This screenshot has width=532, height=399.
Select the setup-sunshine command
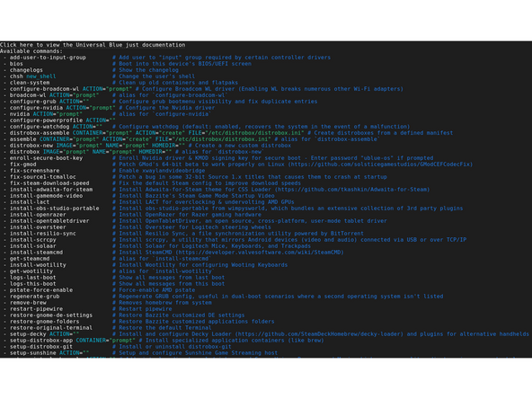[33, 352]
